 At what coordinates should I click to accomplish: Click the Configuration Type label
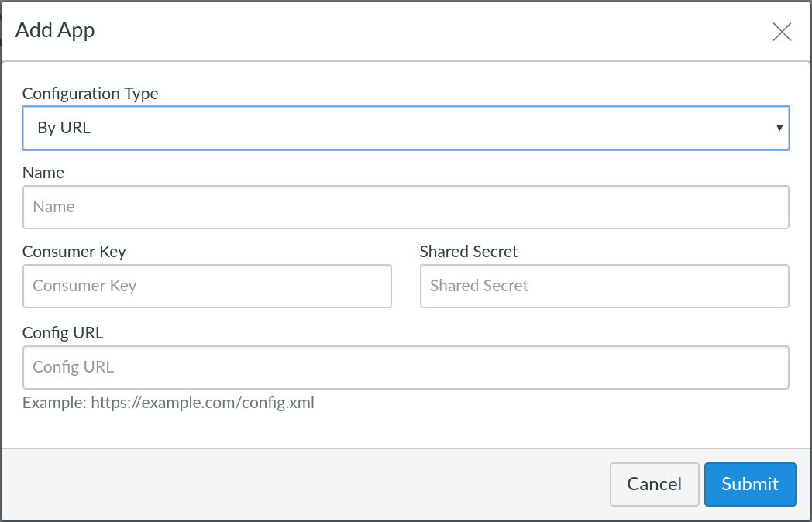(90, 94)
